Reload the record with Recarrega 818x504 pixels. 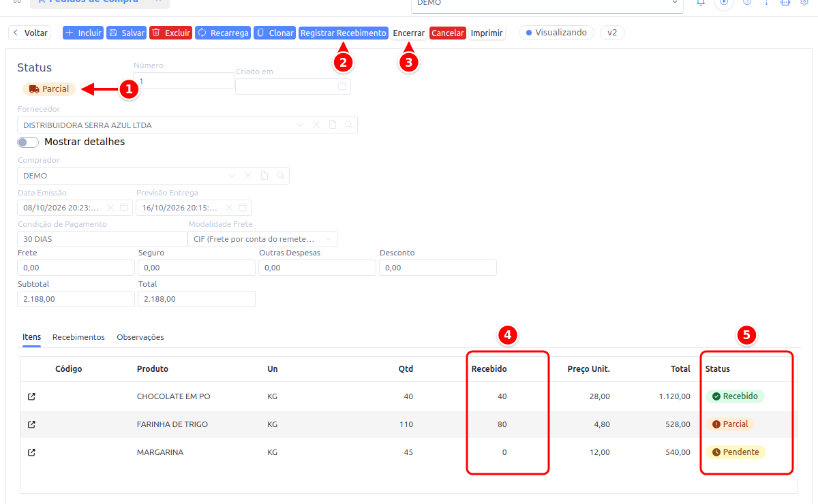(x=223, y=33)
